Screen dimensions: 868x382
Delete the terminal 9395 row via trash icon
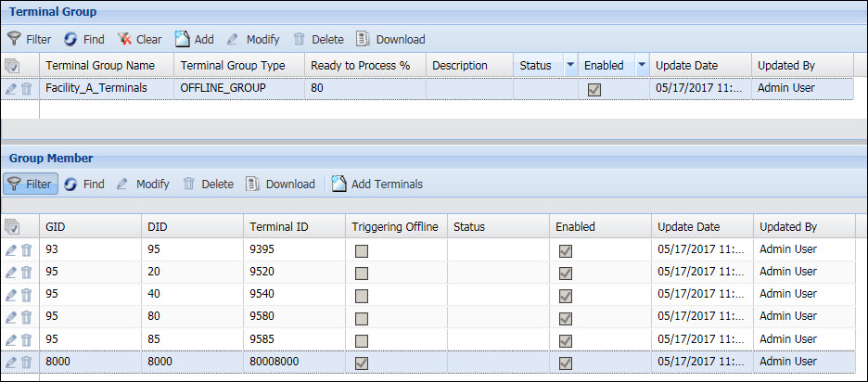26,250
